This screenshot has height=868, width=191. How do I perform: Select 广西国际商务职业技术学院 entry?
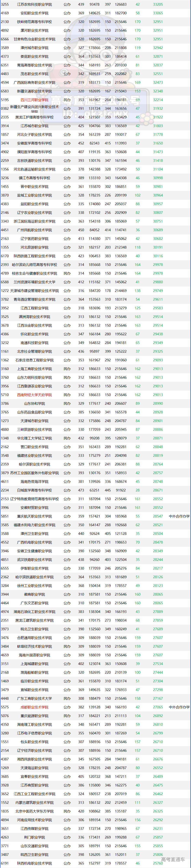click(x=35, y=83)
